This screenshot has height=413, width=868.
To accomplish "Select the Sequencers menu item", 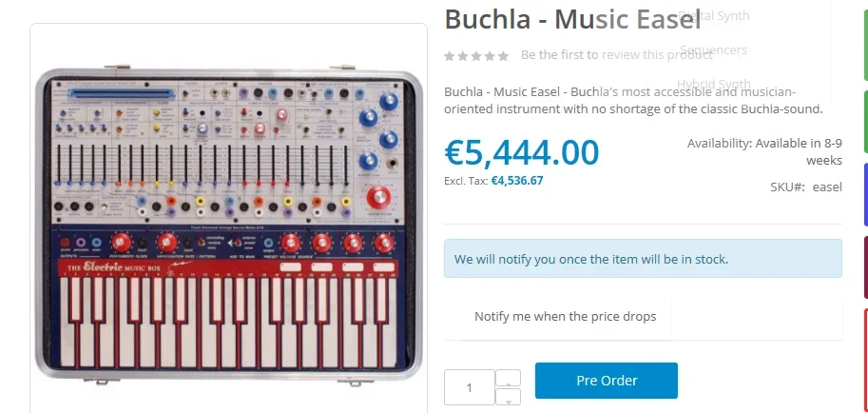I will (713, 49).
